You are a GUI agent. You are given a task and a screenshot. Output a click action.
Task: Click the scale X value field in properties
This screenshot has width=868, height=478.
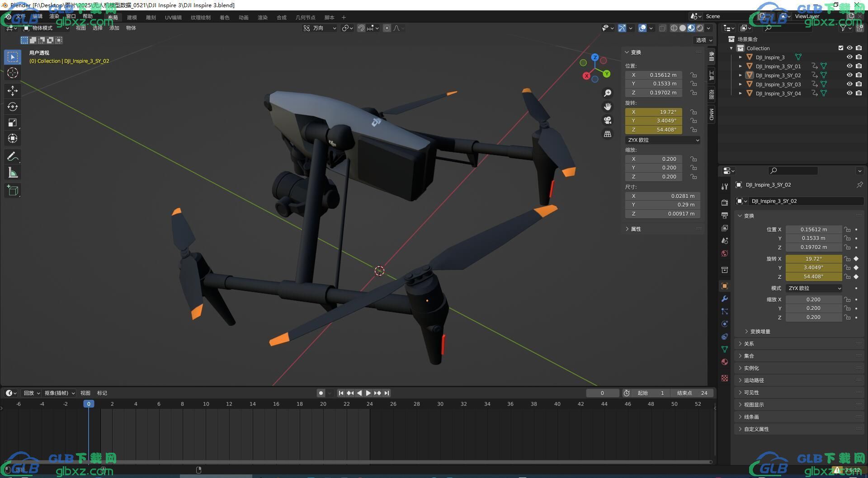[813, 300]
